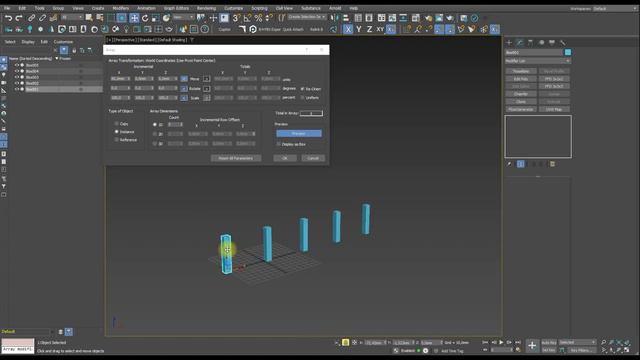Click the Select Object tool icon
The width and height of the screenshot is (640, 360).
[89, 18]
